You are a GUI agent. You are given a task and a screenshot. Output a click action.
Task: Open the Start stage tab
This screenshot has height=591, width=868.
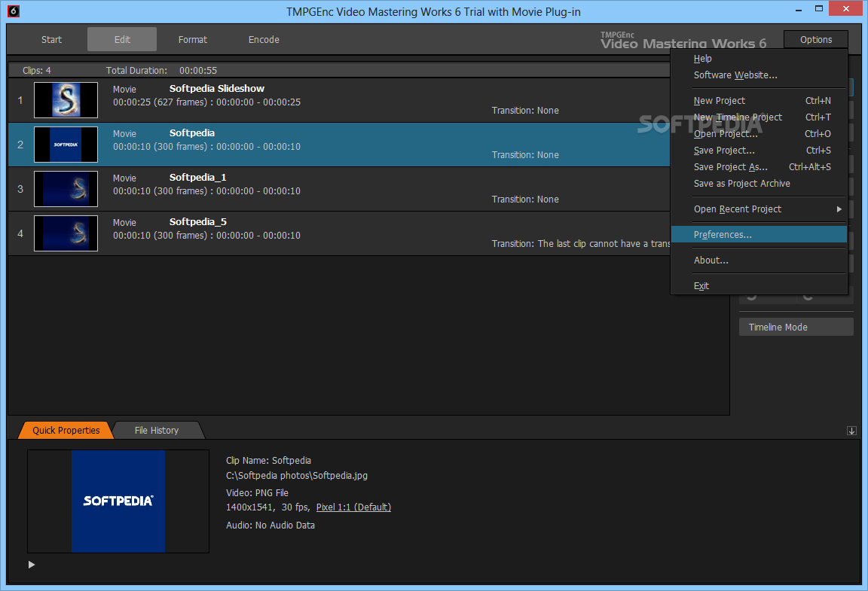coord(51,39)
